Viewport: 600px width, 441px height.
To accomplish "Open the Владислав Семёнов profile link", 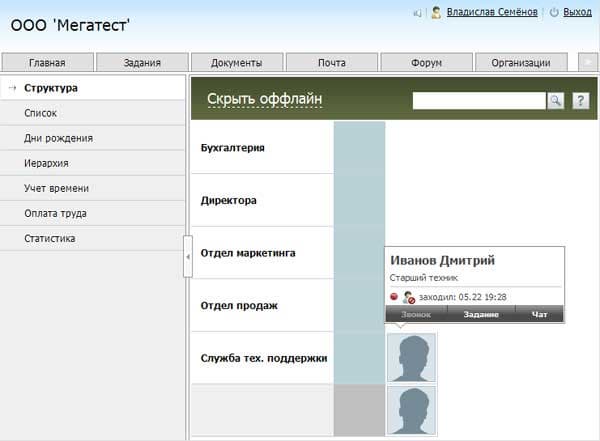I will [492, 12].
